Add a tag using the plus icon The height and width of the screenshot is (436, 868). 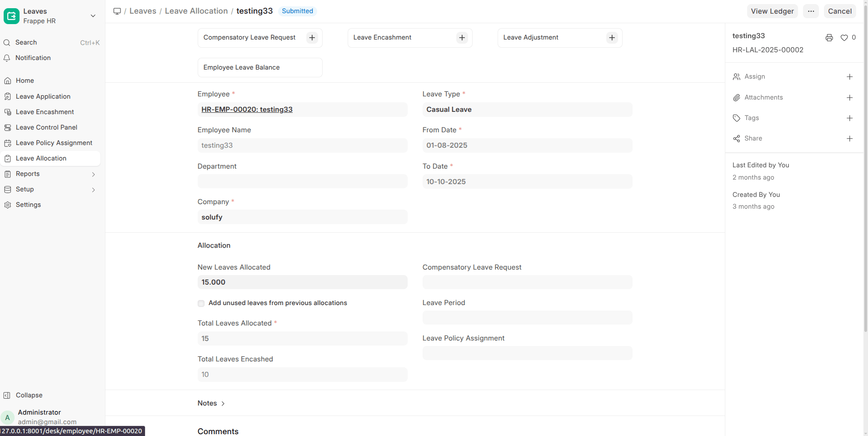[x=849, y=118]
